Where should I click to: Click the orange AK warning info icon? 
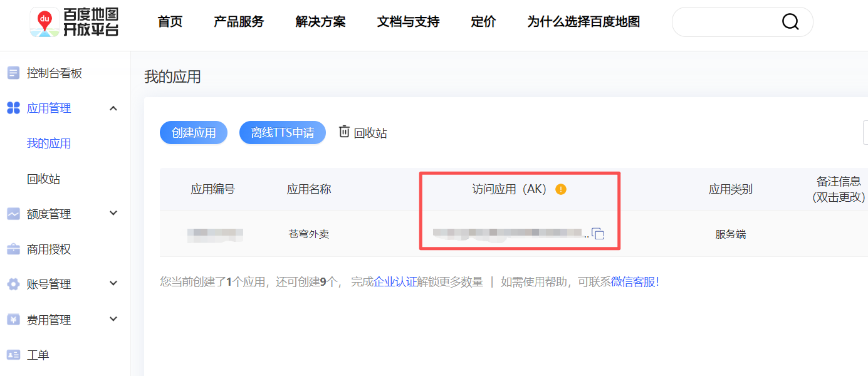[561, 189]
